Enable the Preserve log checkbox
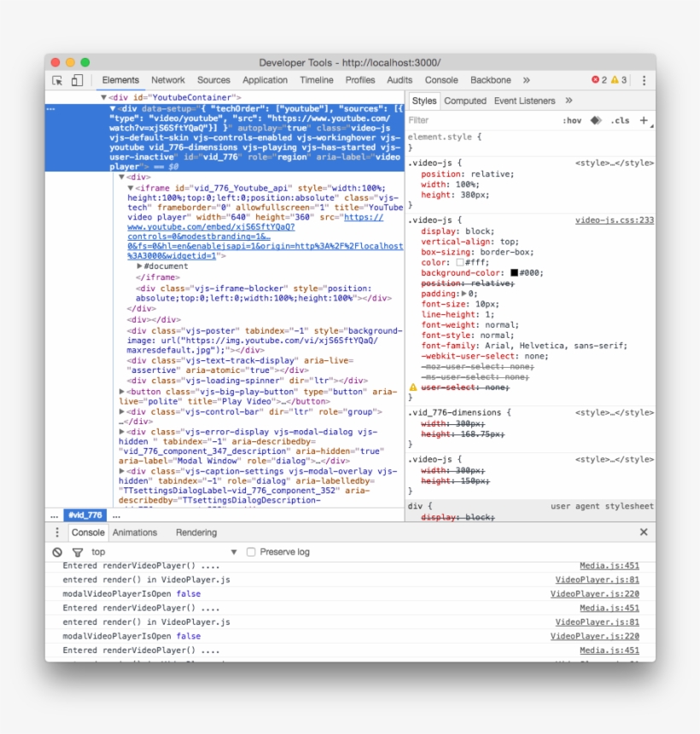Viewport: 700px width, 734px height. [x=251, y=552]
